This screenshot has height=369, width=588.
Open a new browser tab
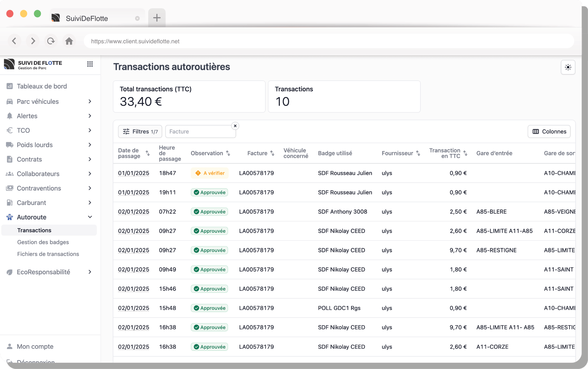click(x=157, y=18)
